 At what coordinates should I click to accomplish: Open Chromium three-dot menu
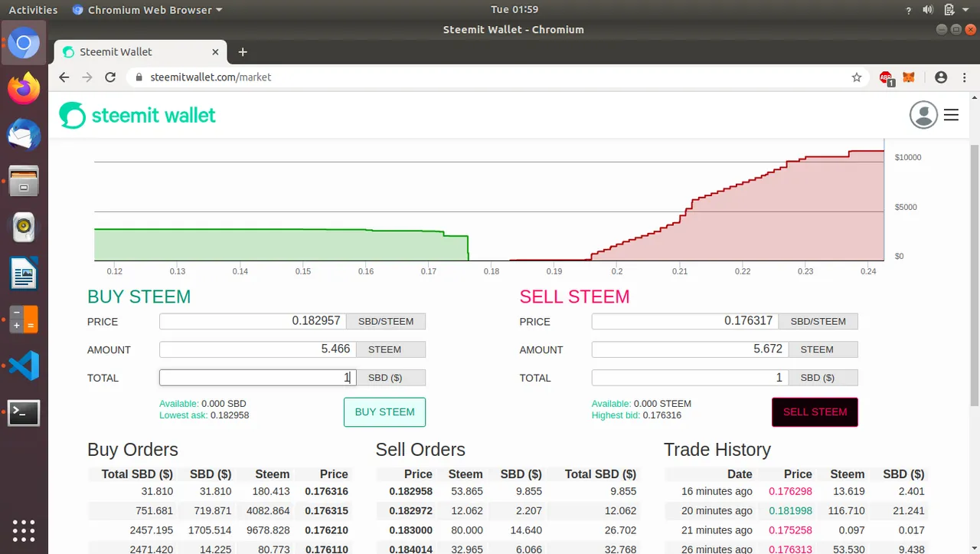pos(963,77)
